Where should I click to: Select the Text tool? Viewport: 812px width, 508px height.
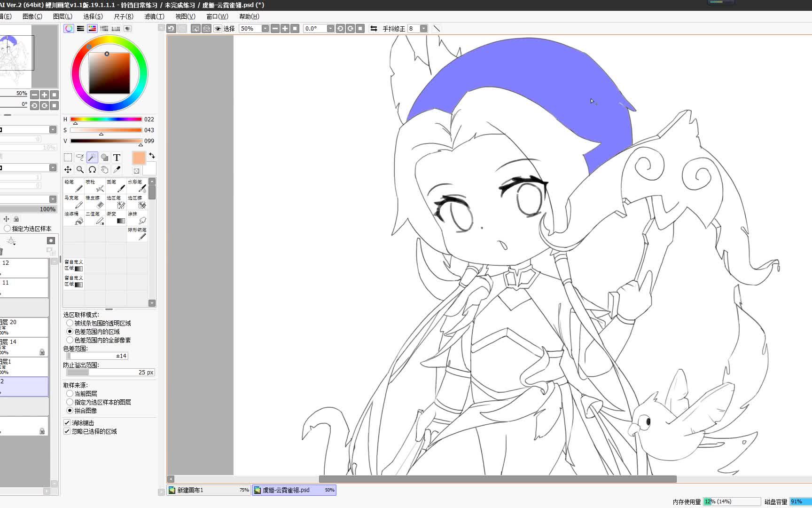pos(117,158)
